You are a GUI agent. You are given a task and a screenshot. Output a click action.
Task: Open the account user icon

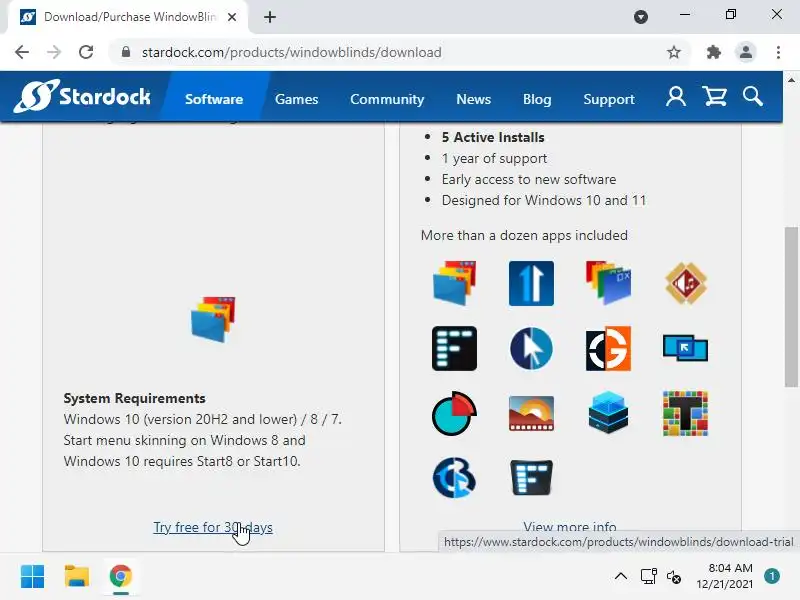676,96
